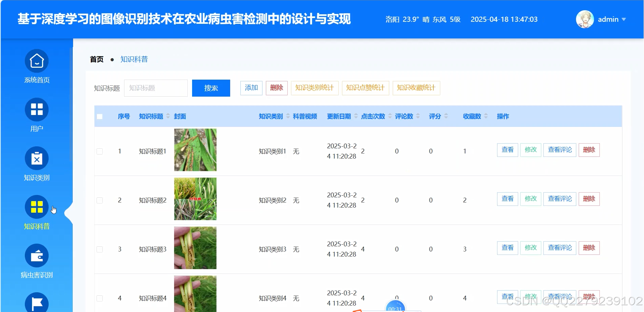Click the blue 搜索 button
Viewport: 644px width, 312px height.
[x=211, y=88]
